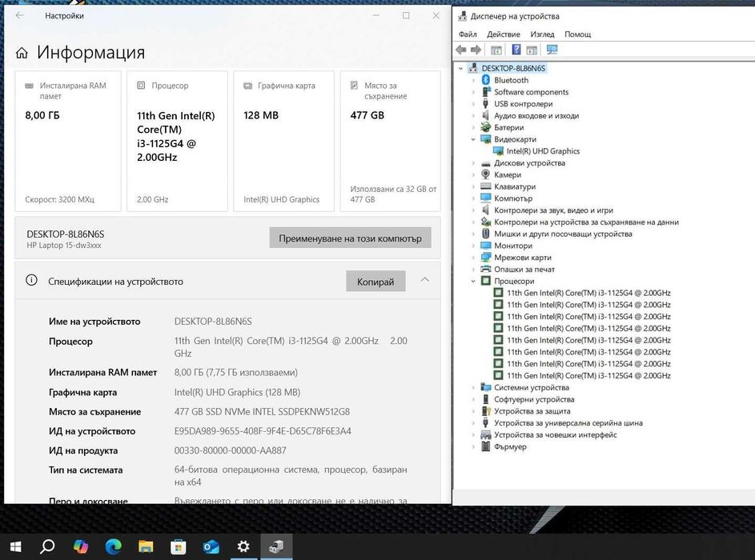The image size is (755, 560).
Task: Click the Forward arrow in Device Manager toolbar
Action: 476,50
